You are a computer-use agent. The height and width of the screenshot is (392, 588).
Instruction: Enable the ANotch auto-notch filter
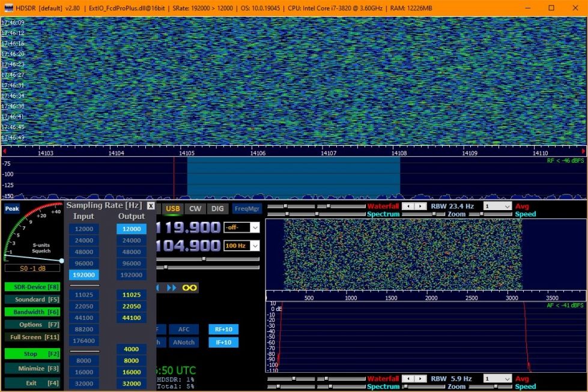(183, 342)
